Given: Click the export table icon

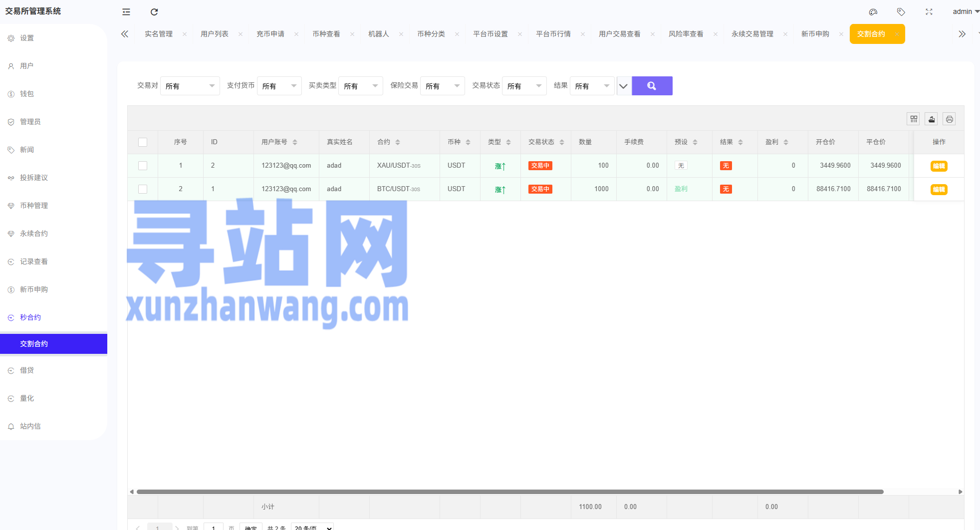Looking at the screenshot, I should pos(932,119).
